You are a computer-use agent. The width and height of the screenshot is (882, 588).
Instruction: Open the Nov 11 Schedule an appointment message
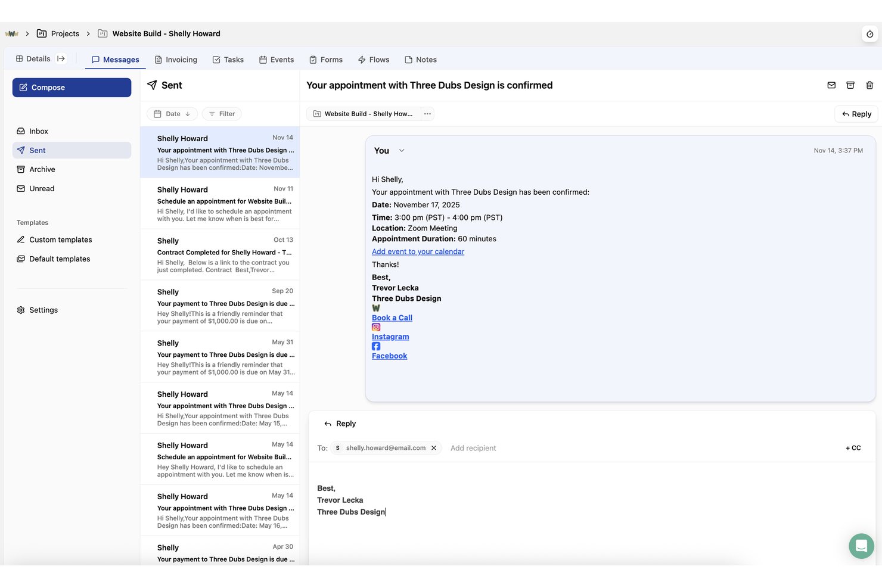(220, 204)
